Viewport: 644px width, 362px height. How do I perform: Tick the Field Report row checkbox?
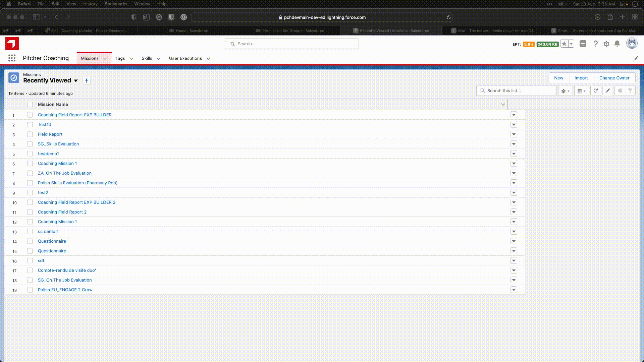(30, 134)
